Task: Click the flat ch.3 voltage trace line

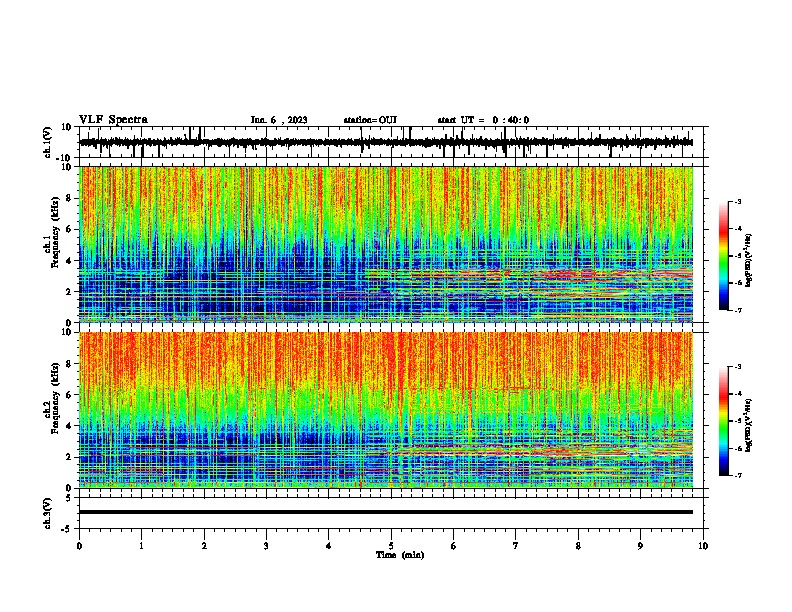Action: [386, 512]
